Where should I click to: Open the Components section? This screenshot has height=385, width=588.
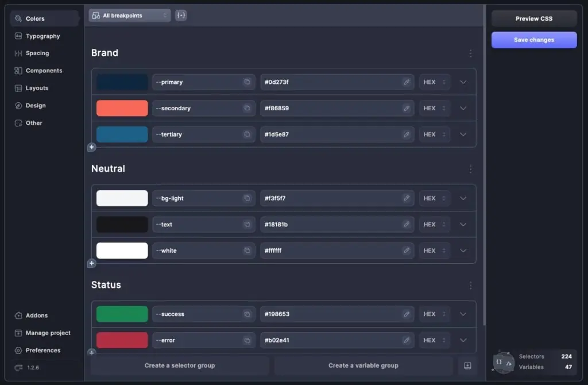click(x=44, y=71)
